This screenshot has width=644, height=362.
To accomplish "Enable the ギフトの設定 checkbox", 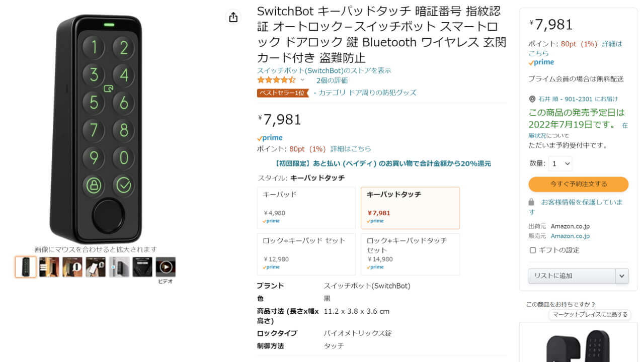I will pyautogui.click(x=532, y=250).
